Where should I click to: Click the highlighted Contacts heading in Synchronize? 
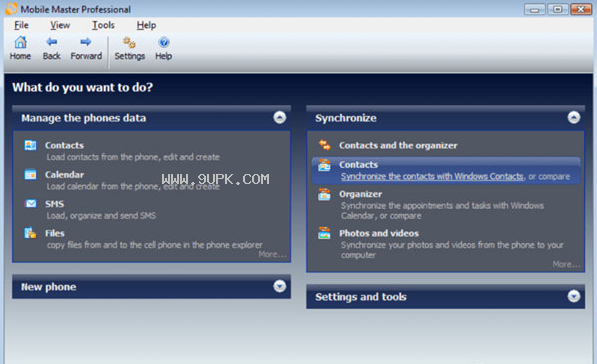pos(359,165)
